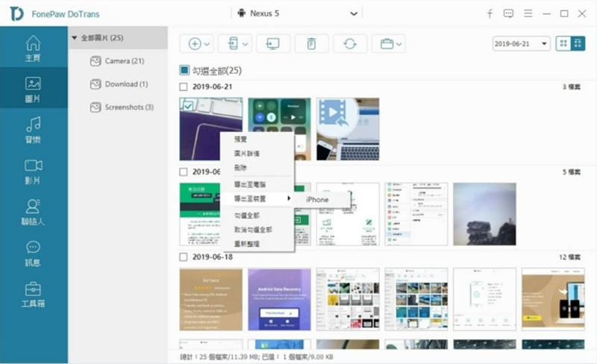Open the feedback chat icon
This screenshot has width=597, height=364.
(508, 13)
